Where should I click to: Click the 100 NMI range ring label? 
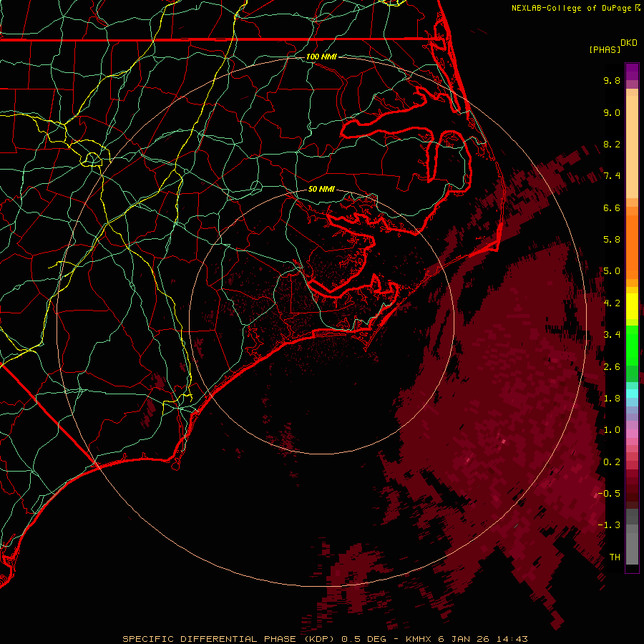tap(321, 57)
